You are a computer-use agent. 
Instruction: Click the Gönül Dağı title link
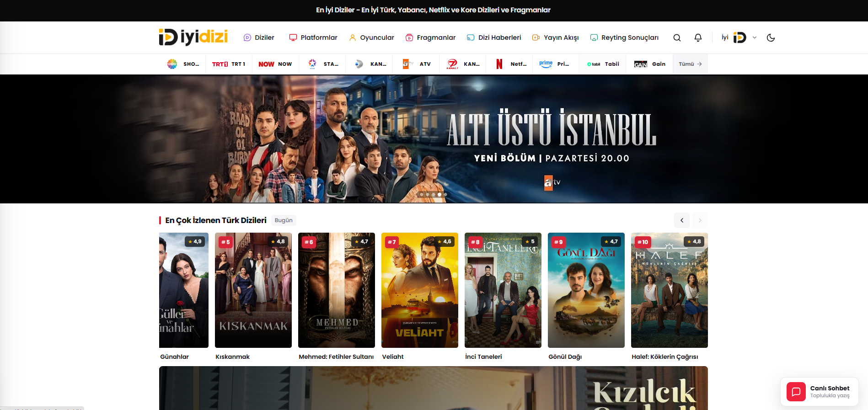click(565, 357)
